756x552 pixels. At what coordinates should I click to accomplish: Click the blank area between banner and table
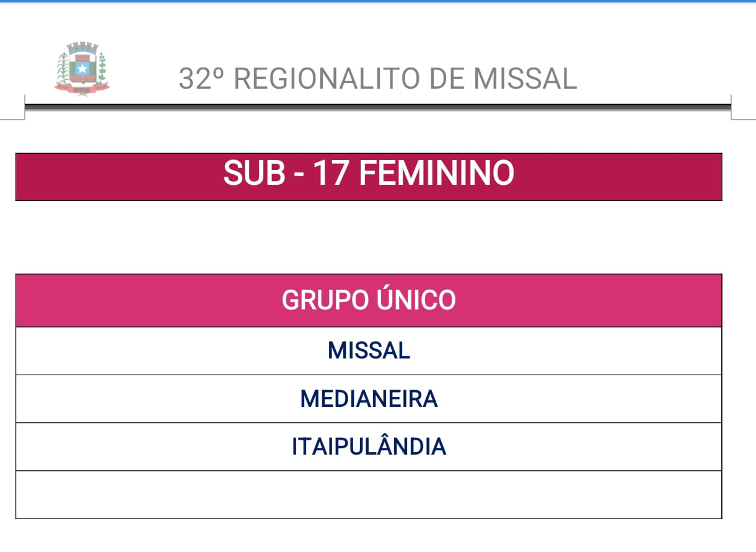pos(369,238)
